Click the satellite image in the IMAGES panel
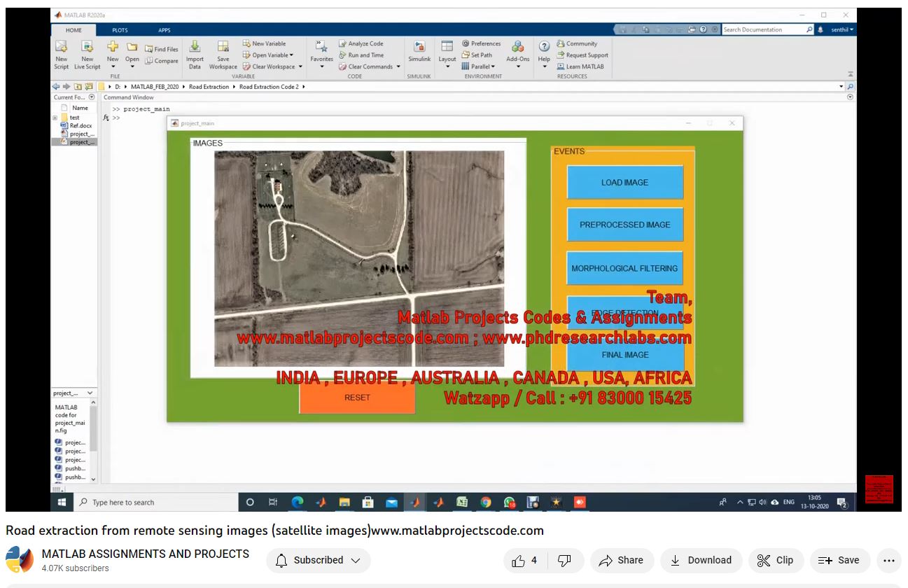This screenshot has height=588, width=908. coord(359,258)
